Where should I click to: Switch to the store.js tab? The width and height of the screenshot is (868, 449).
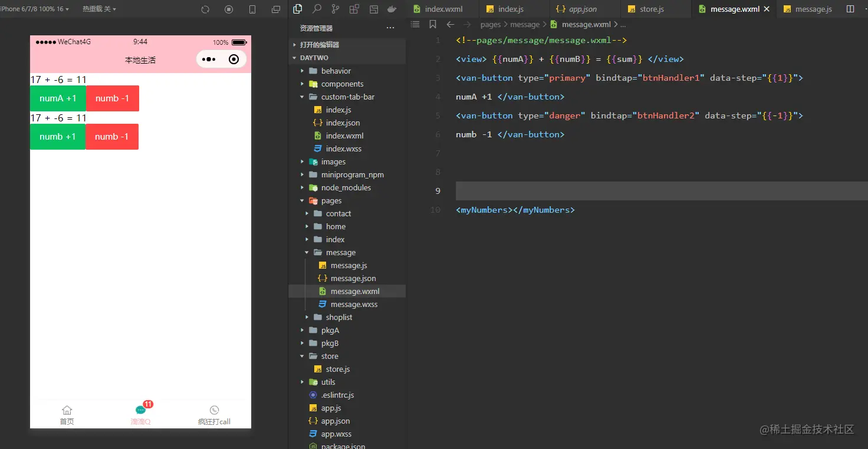click(652, 9)
